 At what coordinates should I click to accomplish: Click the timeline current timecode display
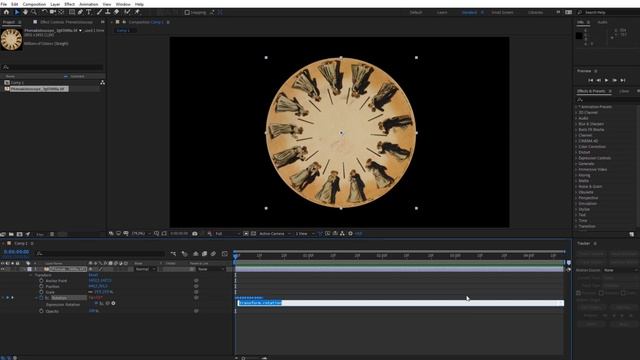(16, 252)
